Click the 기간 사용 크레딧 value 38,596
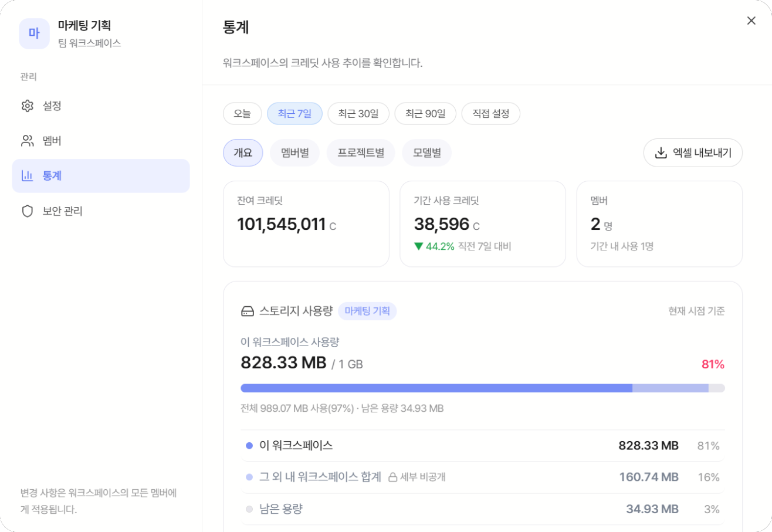The height and width of the screenshot is (532, 772). point(442,224)
